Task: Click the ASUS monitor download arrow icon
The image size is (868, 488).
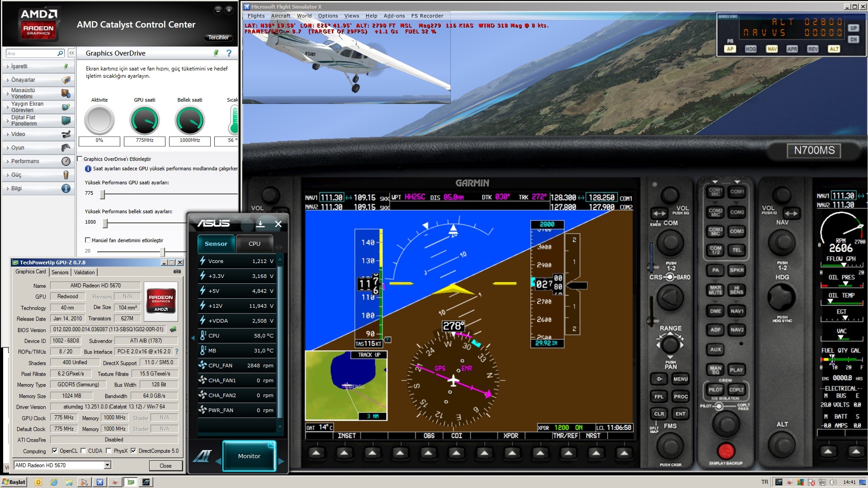Action: pos(260,224)
